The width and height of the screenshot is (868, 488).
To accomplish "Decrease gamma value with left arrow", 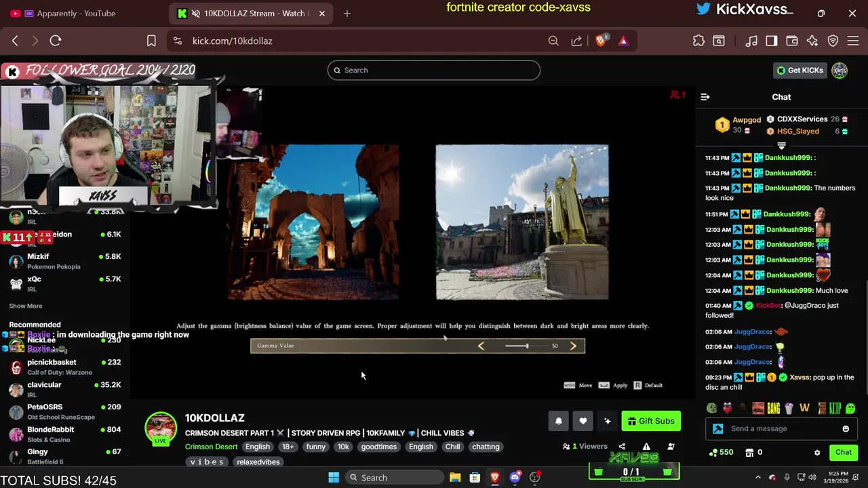I will click(x=481, y=346).
